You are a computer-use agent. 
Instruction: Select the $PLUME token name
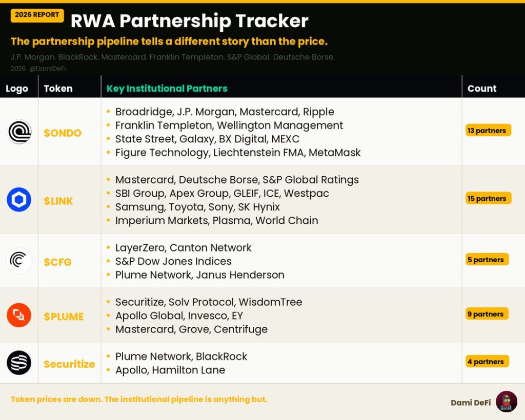click(64, 317)
